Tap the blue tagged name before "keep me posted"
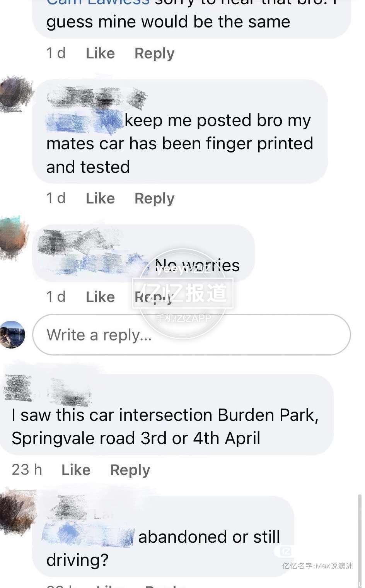Image resolution: width=365 pixels, height=588 pixels. point(84,120)
